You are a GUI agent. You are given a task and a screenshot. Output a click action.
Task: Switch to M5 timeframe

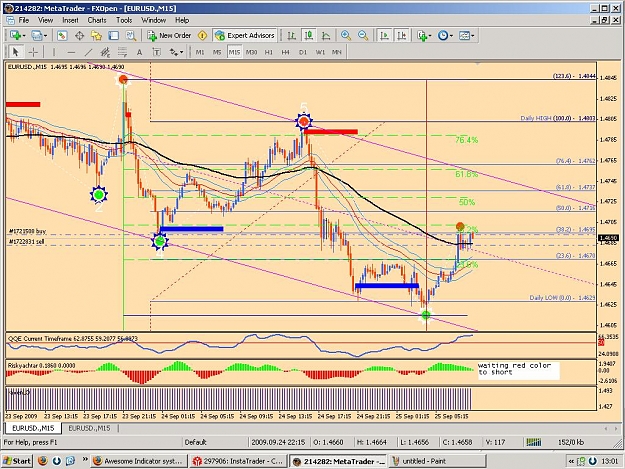click(217, 52)
